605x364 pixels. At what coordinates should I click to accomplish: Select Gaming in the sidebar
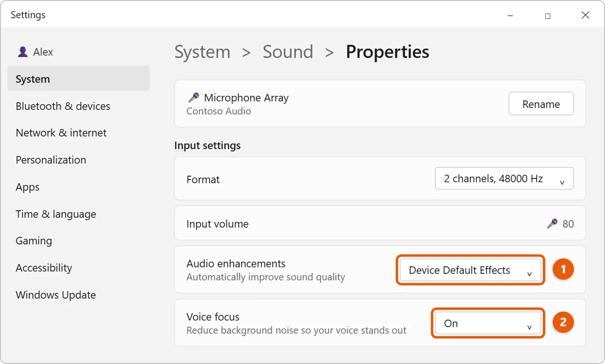tap(34, 241)
